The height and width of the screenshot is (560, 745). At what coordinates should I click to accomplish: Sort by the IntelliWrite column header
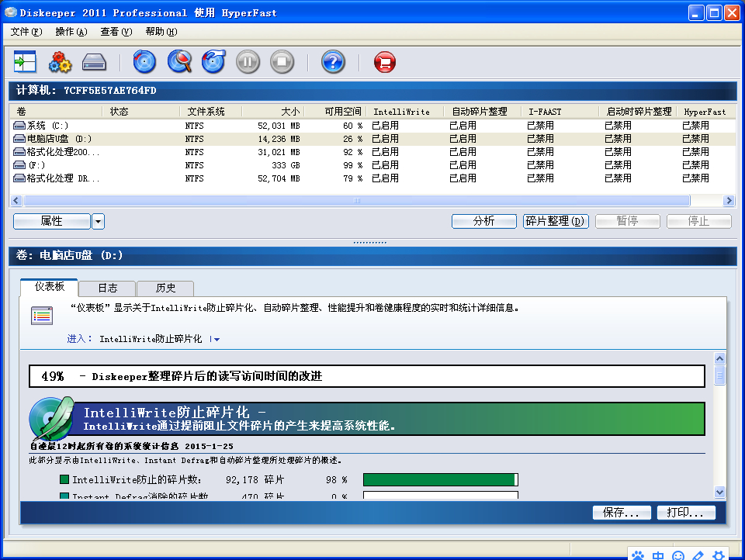tap(405, 112)
